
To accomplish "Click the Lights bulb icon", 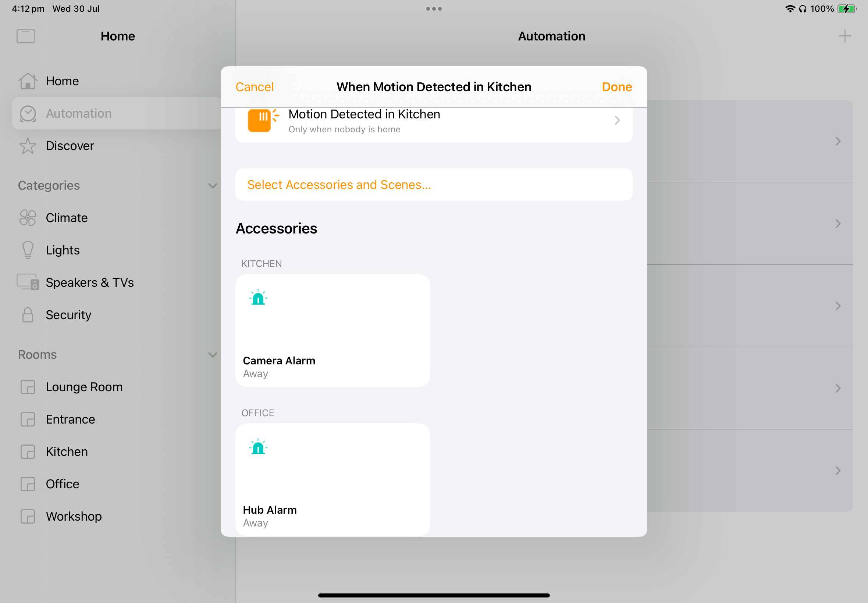I will pos(28,250).
